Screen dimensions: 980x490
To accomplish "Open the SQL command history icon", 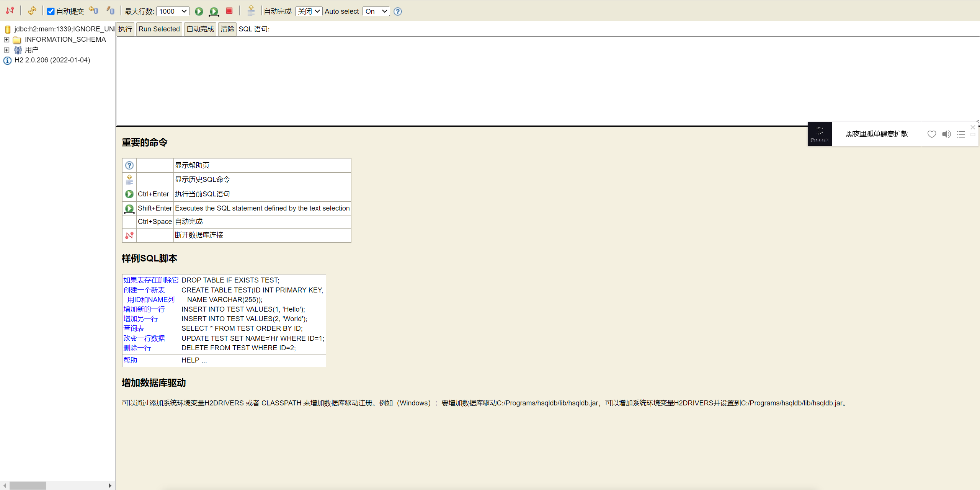I will coord(251,11).
